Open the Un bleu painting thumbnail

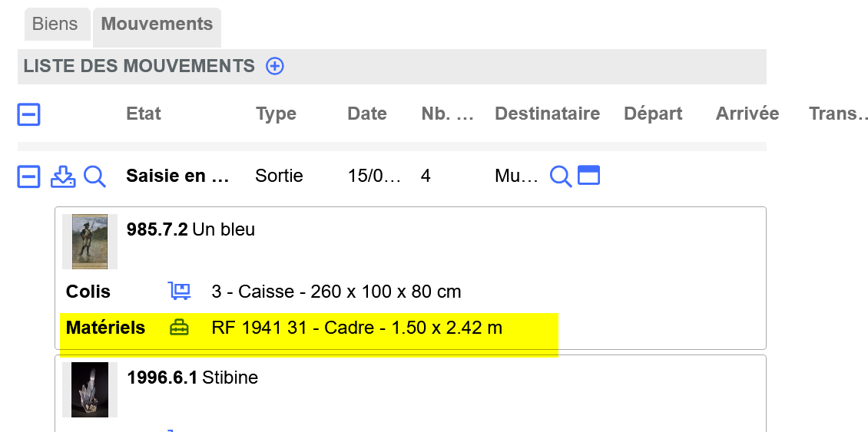coord(90,242)
